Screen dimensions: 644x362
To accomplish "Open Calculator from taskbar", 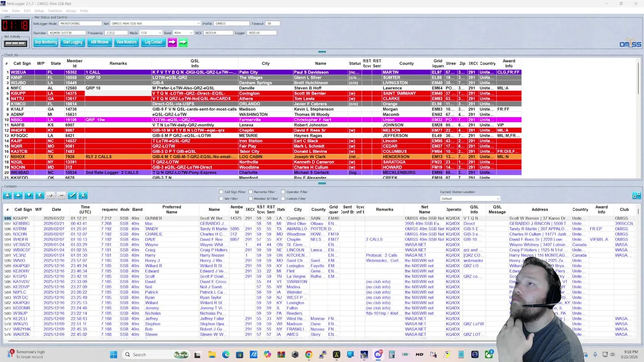I will pyautogui.click(x=391, y=354).
